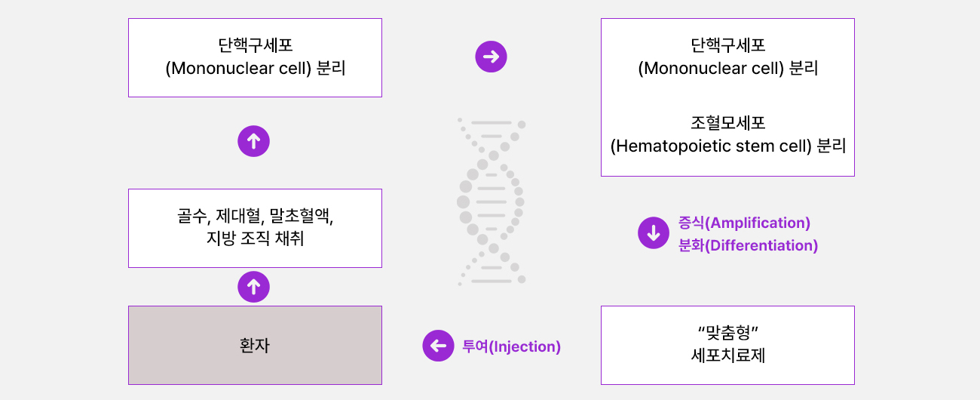The image size is (980, 400).
Task: Click the up arrow icon below the left Mononuclear cell box
Action: tap(253, 140)
